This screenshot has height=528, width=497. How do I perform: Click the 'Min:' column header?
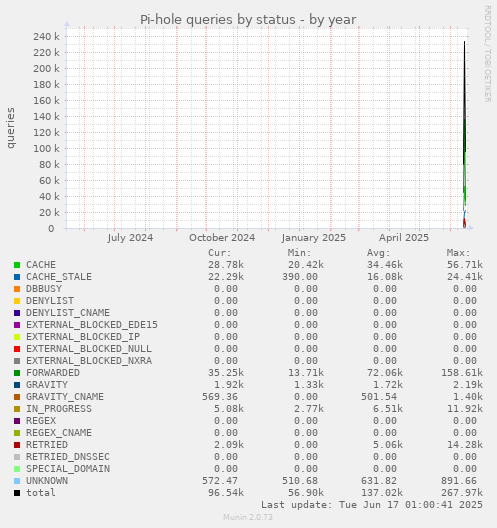[299, 253]
